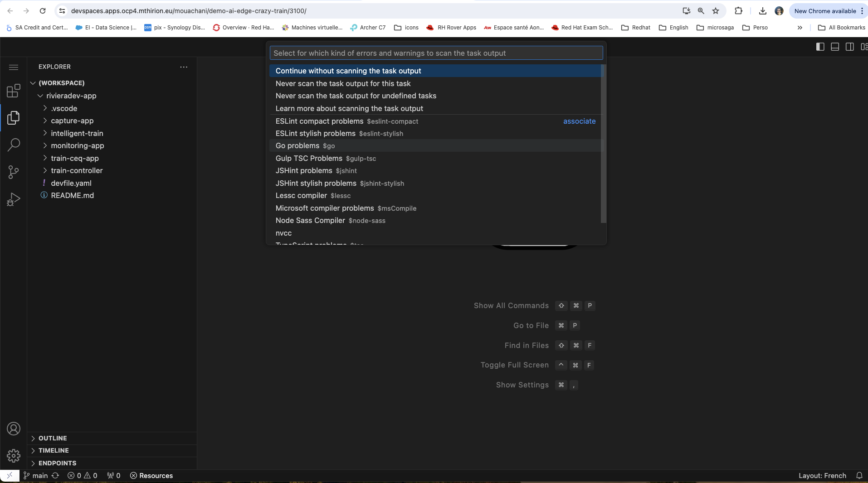Click the notifications bell in status bar
The image size is (868, 483).
point(859,475)
